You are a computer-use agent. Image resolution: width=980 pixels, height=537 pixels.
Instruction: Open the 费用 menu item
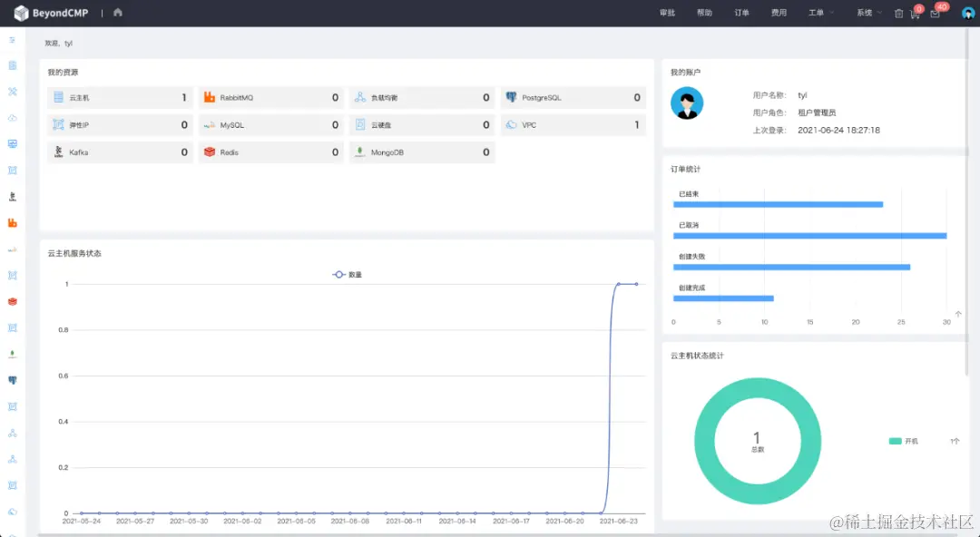click(779, 13)
